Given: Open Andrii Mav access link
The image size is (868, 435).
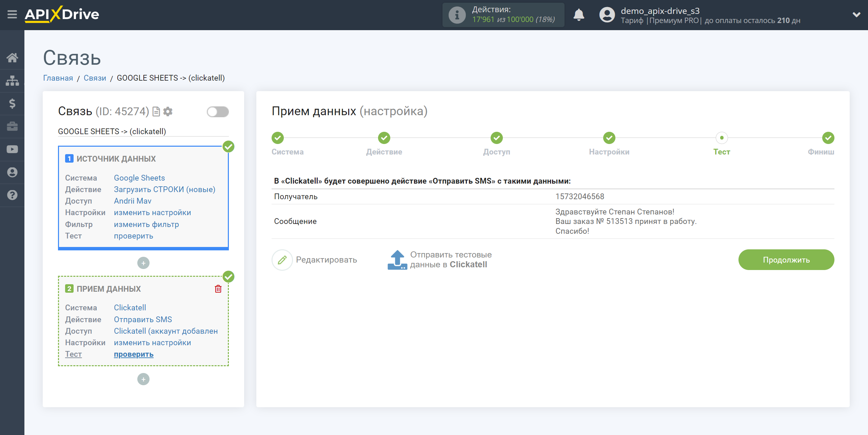Looking at the screenshot, I should coord(133,201).
